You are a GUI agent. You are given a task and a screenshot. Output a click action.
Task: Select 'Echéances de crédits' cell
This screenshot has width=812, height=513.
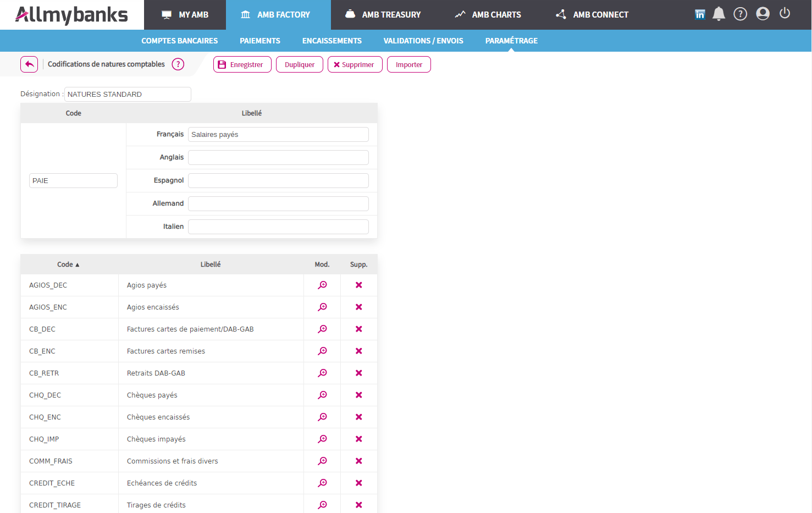pos(211,483)
